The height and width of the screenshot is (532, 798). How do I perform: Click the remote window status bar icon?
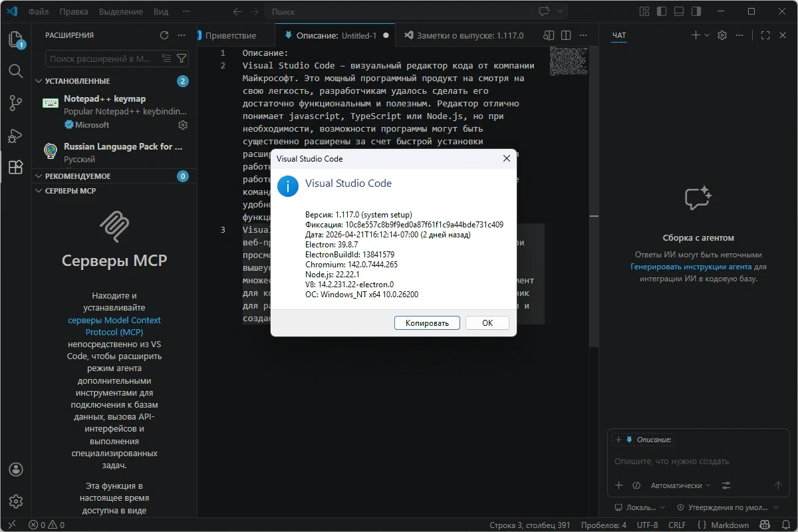click(x=11, y=525)
